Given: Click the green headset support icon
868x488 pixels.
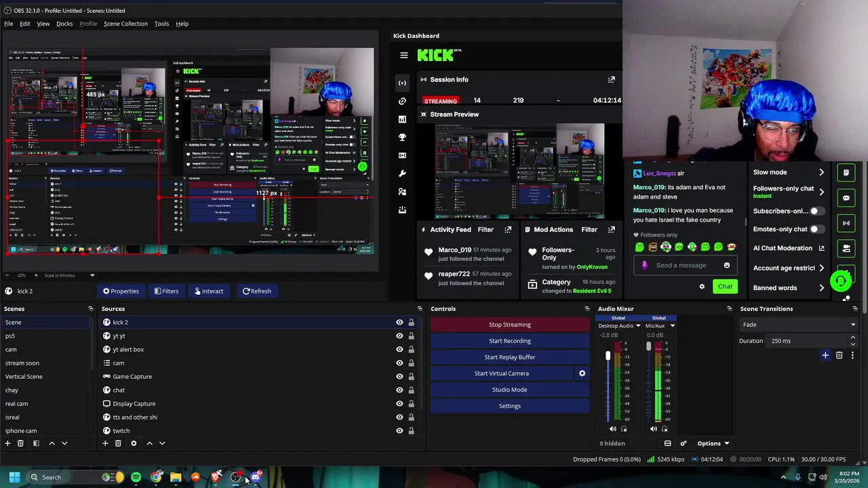Looking at the screenshot, I should coord(841,281).
